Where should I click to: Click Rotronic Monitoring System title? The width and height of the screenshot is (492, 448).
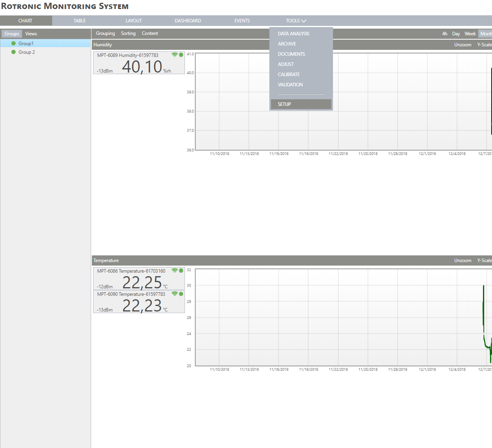point(65,6)
